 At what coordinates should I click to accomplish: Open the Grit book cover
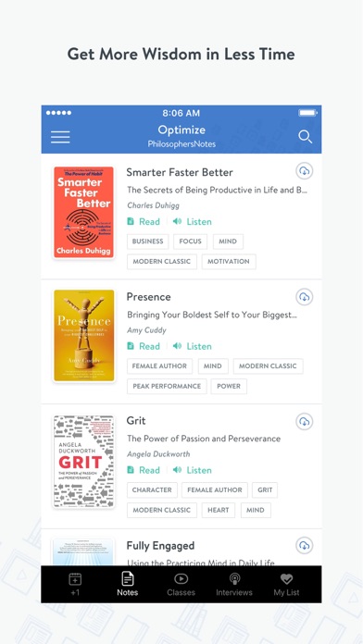(x=84, y=462)
